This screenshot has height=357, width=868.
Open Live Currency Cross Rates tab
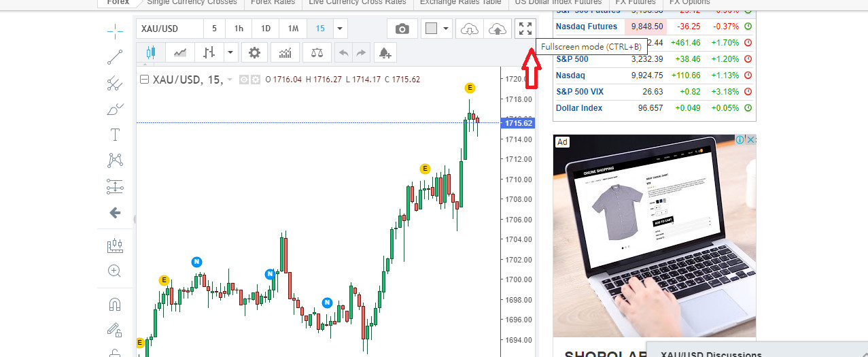(357, 2)
